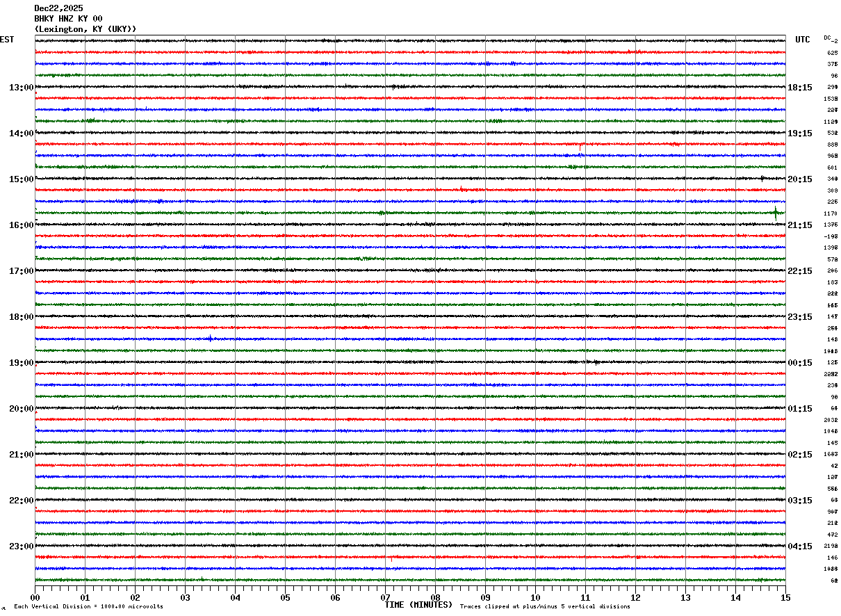841x616 pixels.
Task: Click the "17:00" EST time label
Action: tap(21, 271)
